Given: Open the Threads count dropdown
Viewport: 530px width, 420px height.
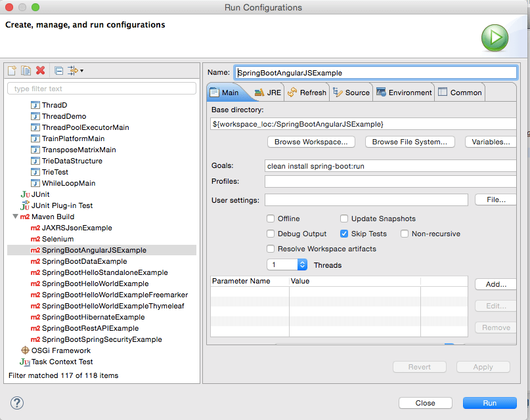Looking at the screenshot, I should 302,264.
